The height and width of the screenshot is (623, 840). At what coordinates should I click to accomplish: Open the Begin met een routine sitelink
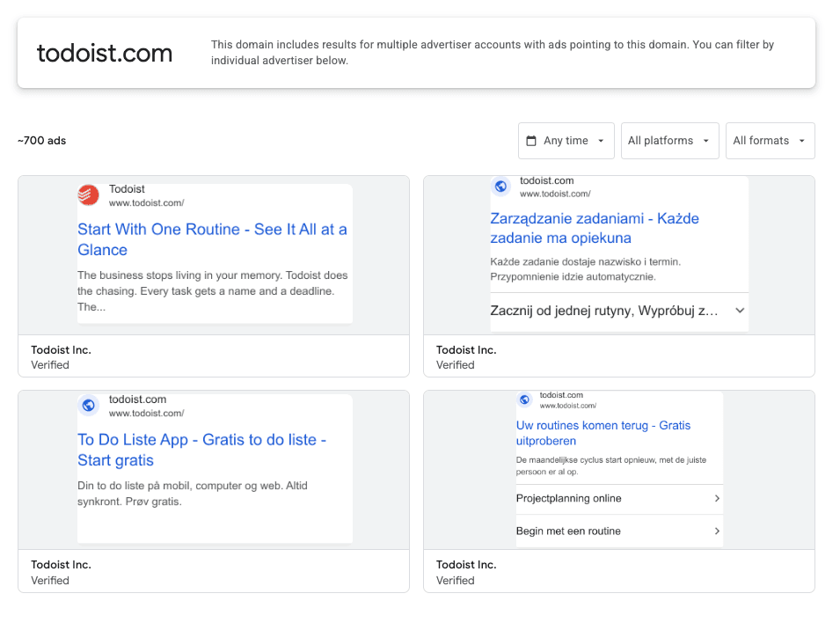[x=618, y=531]
